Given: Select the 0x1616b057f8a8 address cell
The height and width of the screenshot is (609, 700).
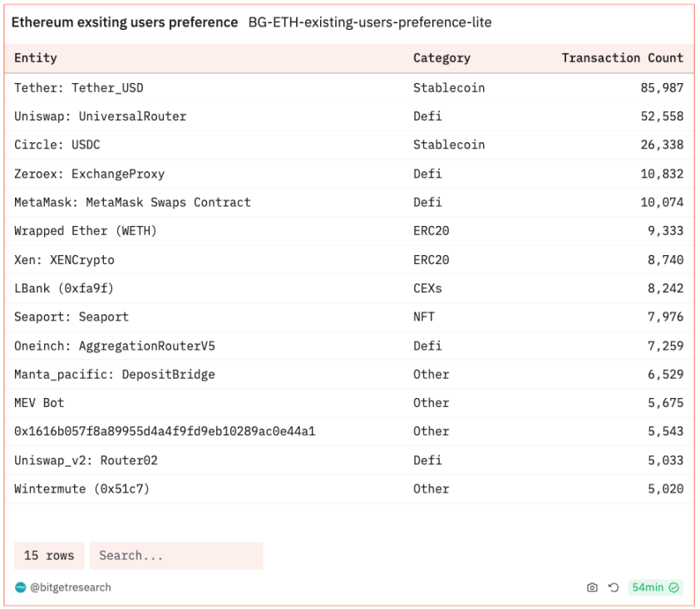Looking at the screenshot, I should point(165,431).
